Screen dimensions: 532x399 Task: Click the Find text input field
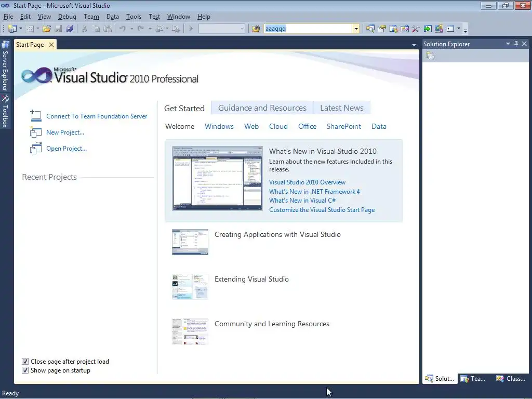[309, 29]
